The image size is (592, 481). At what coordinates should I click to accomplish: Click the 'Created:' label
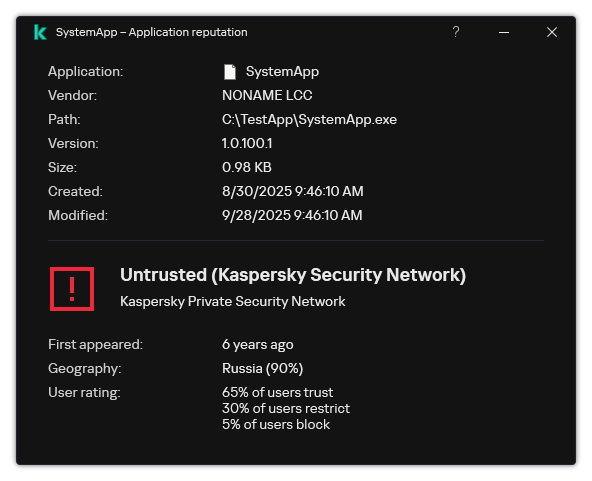[75, 191]
